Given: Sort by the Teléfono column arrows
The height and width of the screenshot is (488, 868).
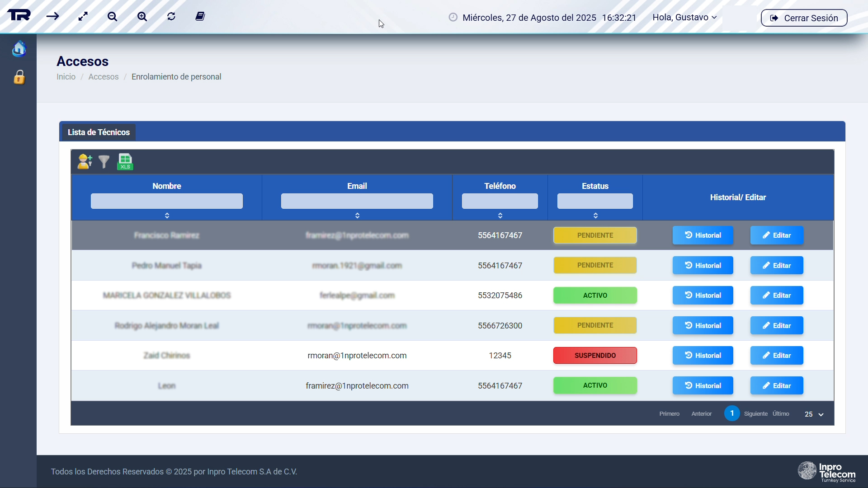Looking at the screenshot, I should pos(500,216).
